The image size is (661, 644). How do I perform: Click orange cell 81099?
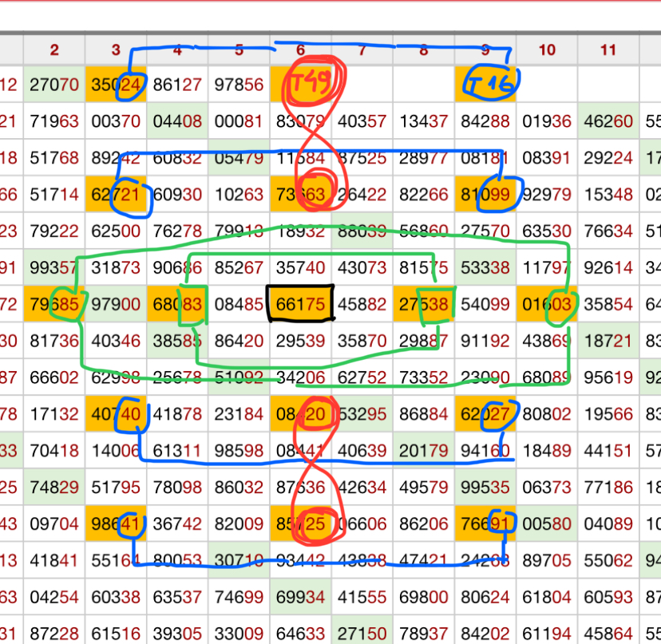pos(485,194)
